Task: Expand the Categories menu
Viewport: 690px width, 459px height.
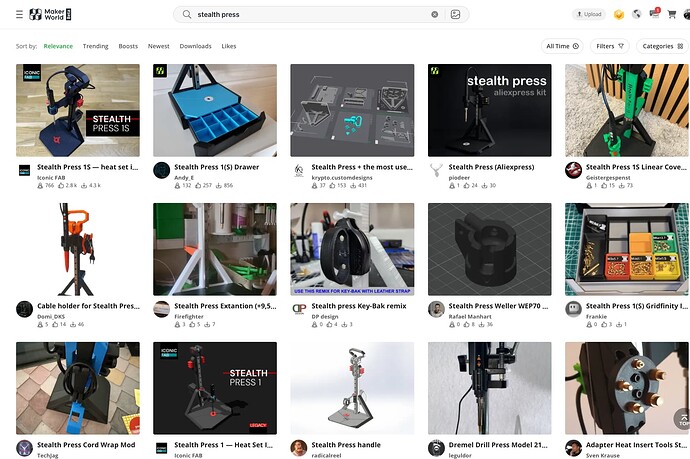Action: pyautogui.click(x=662, y=46)
